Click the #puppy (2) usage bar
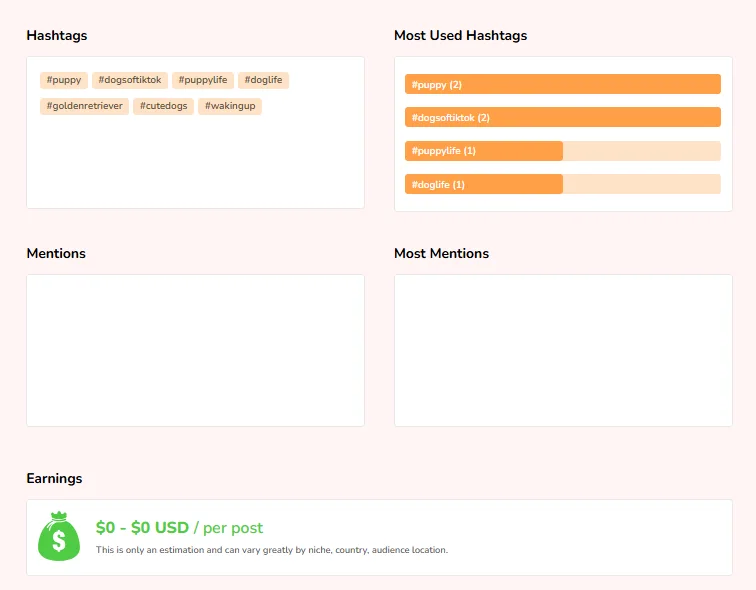Image resolution: width=756 pixels, height=590 pixels. 563,84
